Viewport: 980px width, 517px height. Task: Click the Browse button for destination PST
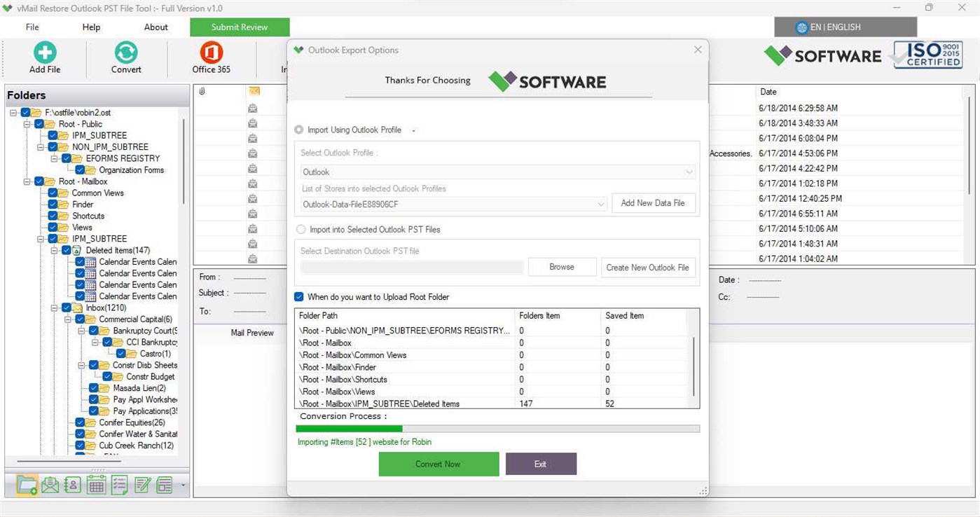[x=562, y=267]
